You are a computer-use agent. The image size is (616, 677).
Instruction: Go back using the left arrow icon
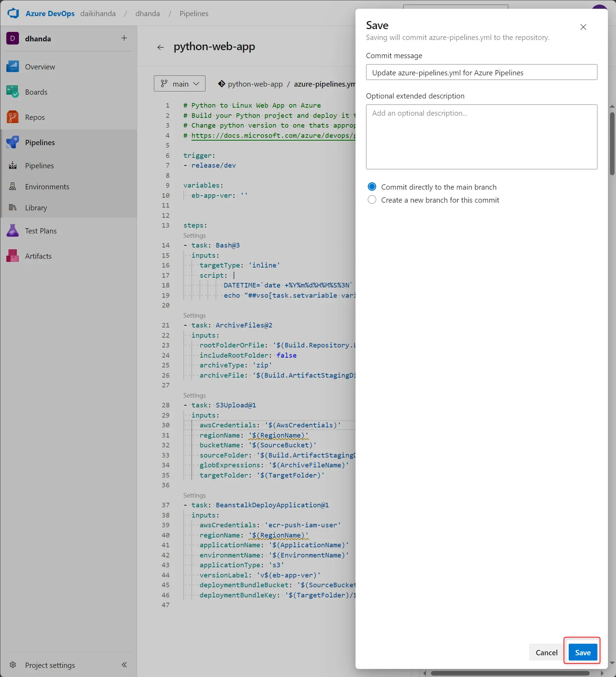pos(161,47)
